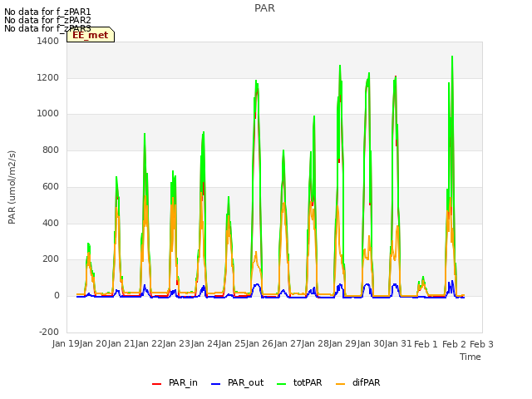Click the tallest totPAR peak on Feb 2
The height and width of the screenshot is (399, 532).
pyautogui.click(x=452, y=57)
